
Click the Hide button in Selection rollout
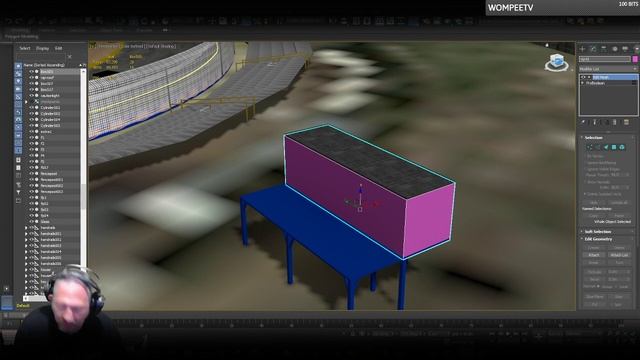(x=594, y=202)
